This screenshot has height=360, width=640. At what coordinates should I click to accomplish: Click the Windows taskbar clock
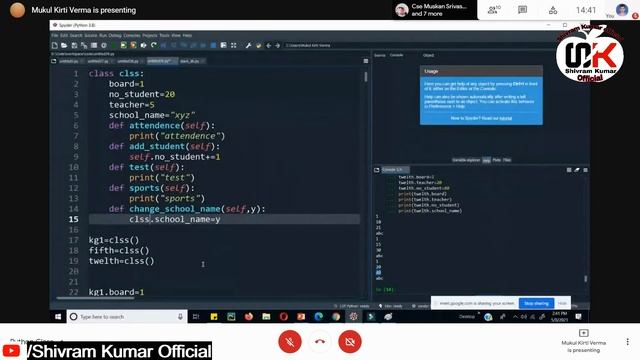point(559,316)
